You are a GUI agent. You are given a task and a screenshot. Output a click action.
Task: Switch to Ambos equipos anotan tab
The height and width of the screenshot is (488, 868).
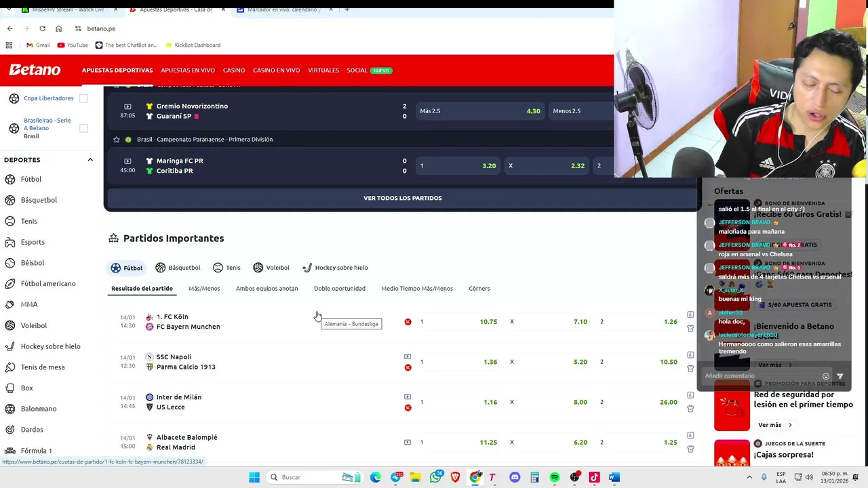pyautogui.click(x=267, y=289)
